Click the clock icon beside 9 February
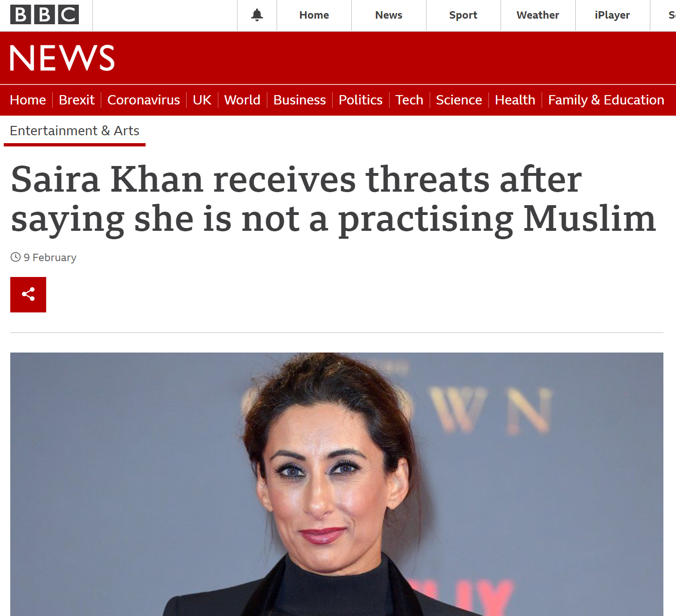676x616 pixels. (x=16, y=257)
